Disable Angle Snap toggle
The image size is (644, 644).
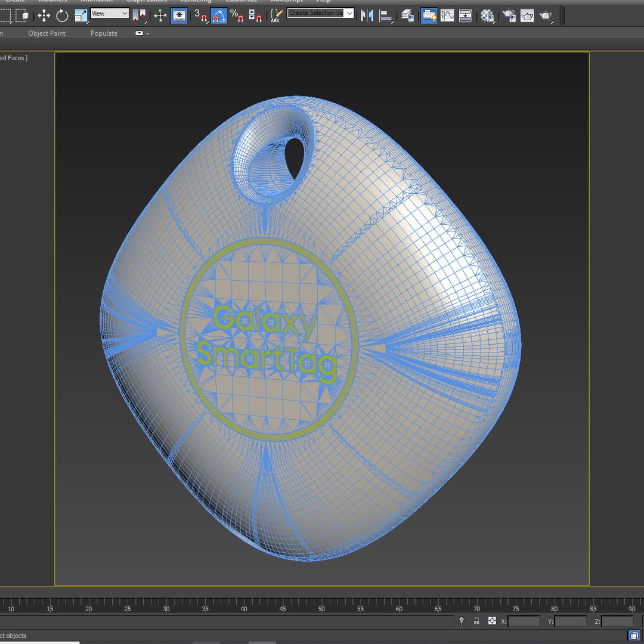point(218,16)
